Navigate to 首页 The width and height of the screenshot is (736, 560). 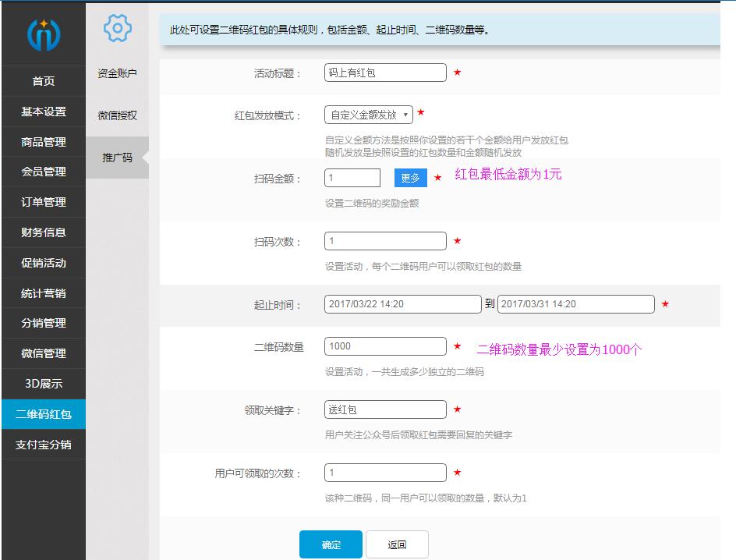(x=43, y=80)
